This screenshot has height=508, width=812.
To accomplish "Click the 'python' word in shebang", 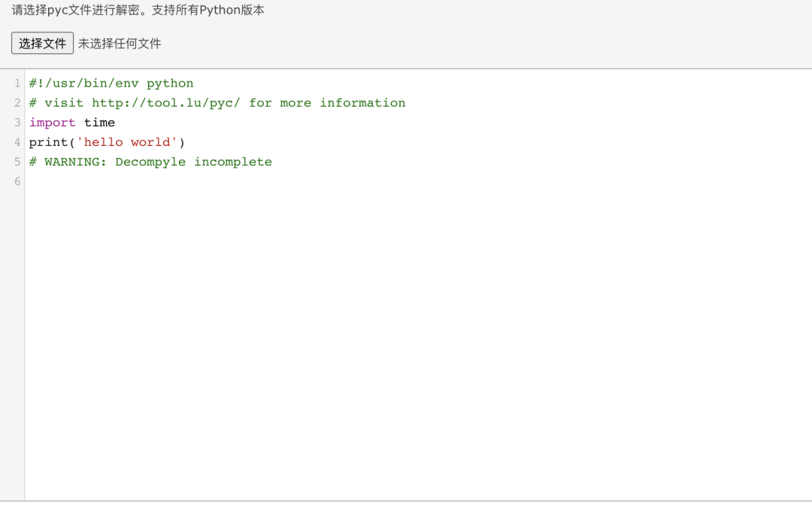I will [170, 84].
